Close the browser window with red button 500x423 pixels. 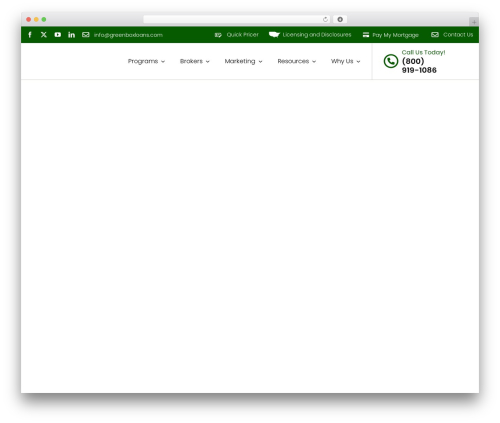[29, 19]
